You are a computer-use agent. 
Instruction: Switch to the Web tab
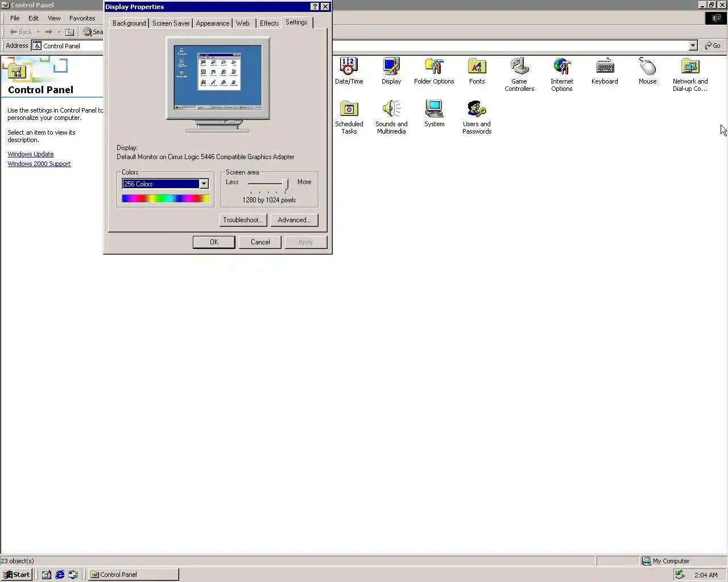pos(243,23)
